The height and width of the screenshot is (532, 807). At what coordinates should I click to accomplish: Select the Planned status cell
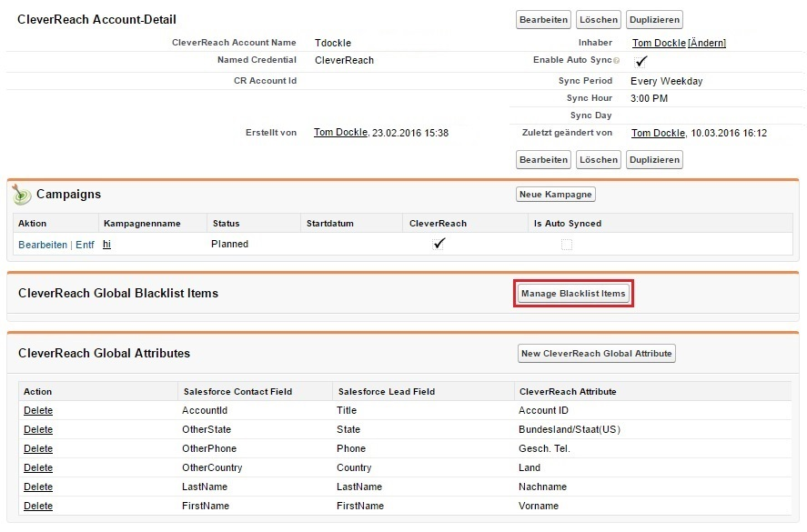point(229,244)
